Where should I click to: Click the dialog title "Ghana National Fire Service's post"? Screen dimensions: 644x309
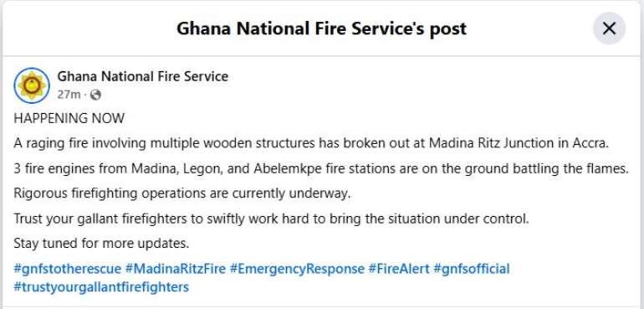[x=322, y=28]
